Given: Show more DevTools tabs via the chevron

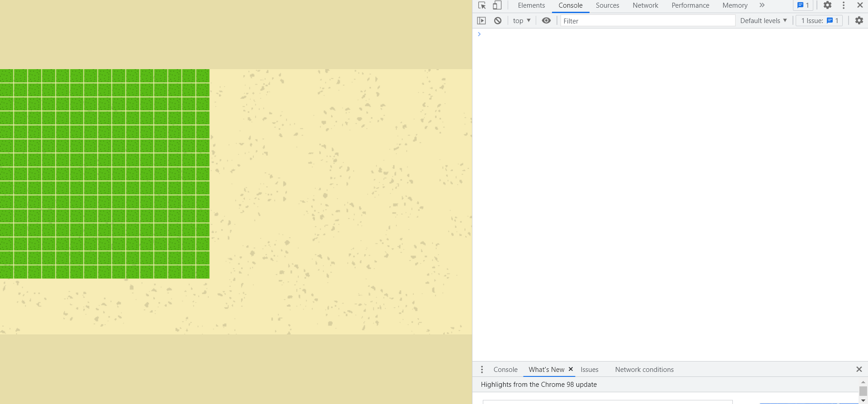Looking at the screenshot, I should pyautogui.click(x=762, y=5).
